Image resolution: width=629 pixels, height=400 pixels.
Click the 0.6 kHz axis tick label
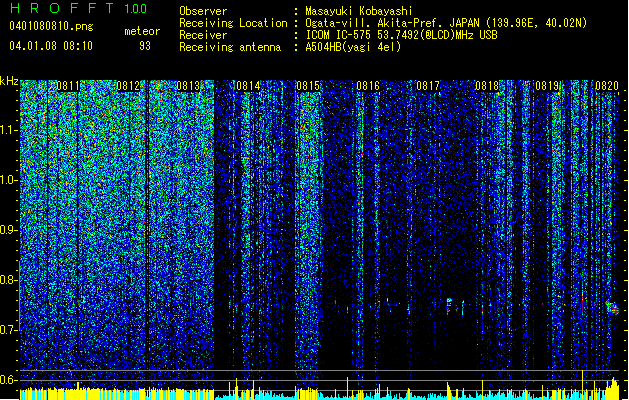coord(9,380)
